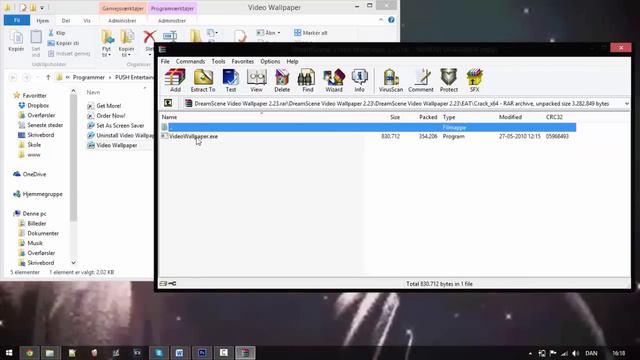Open the Options menu
Viewport: 640px width, 360px height.
270,61
